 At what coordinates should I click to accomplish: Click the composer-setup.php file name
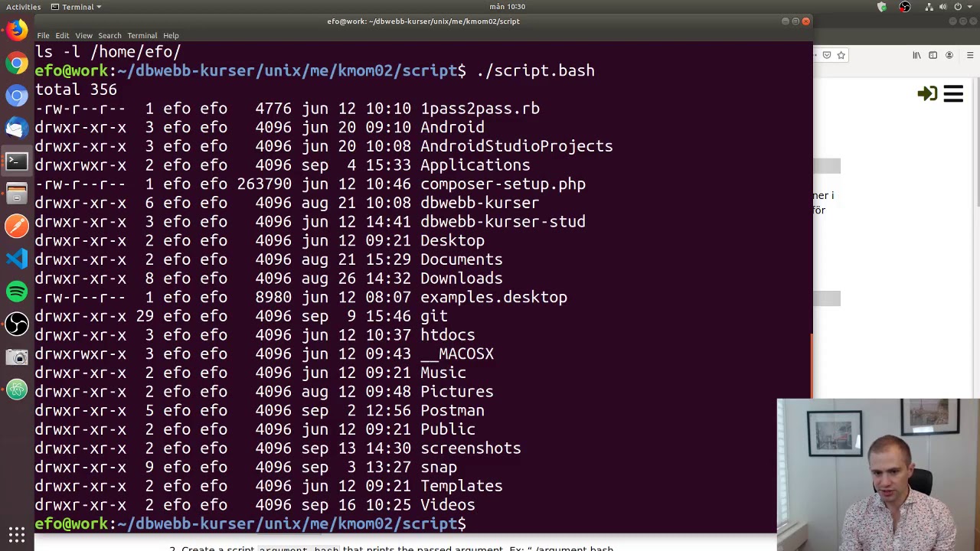click(x=503, y=184)
